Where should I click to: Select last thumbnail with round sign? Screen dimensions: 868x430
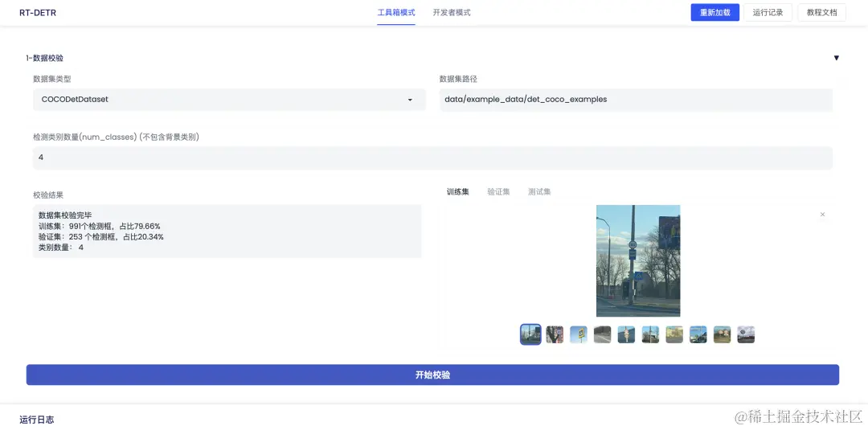coord(746,334)
